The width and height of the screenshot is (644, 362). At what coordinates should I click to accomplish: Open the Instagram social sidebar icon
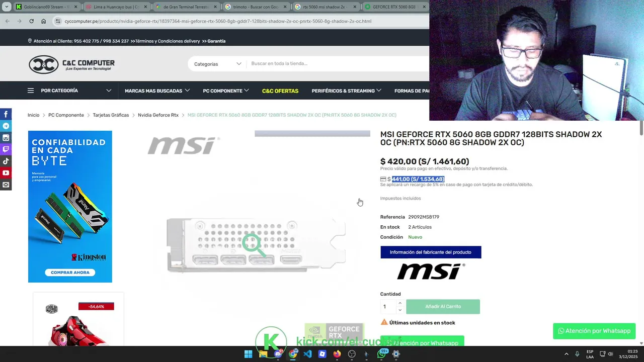6,138
